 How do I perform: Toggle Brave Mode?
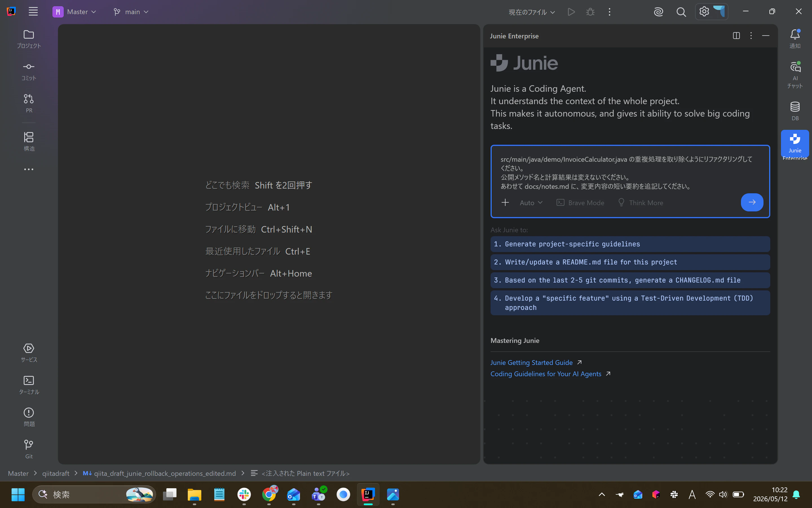coord(580,203)
